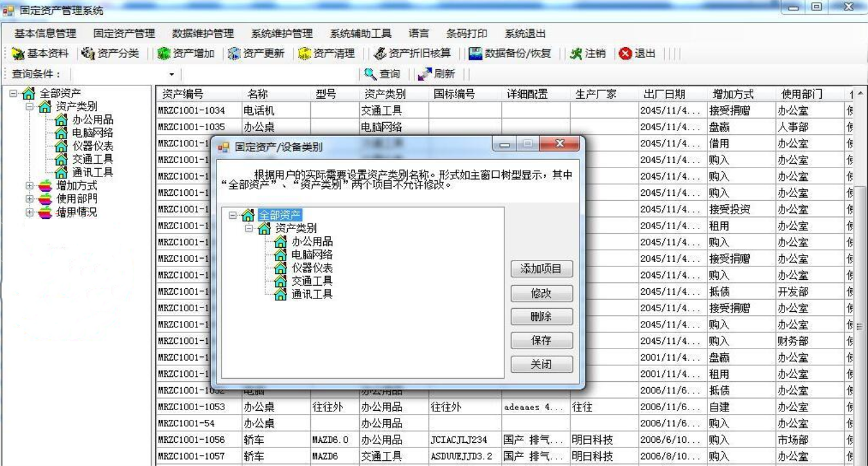Click the 资产增加 toolbar icon
Screen dimensions: 868x466
tap(186, 54)
